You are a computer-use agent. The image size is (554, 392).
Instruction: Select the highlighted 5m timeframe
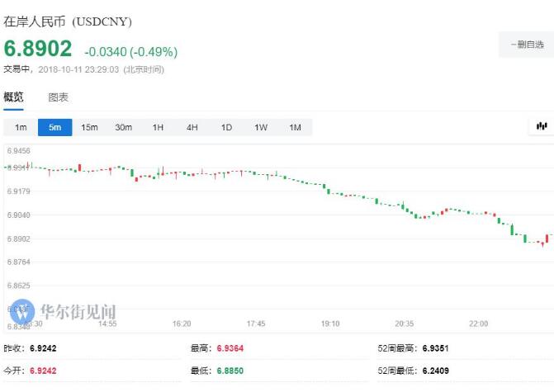coord(54,127)
